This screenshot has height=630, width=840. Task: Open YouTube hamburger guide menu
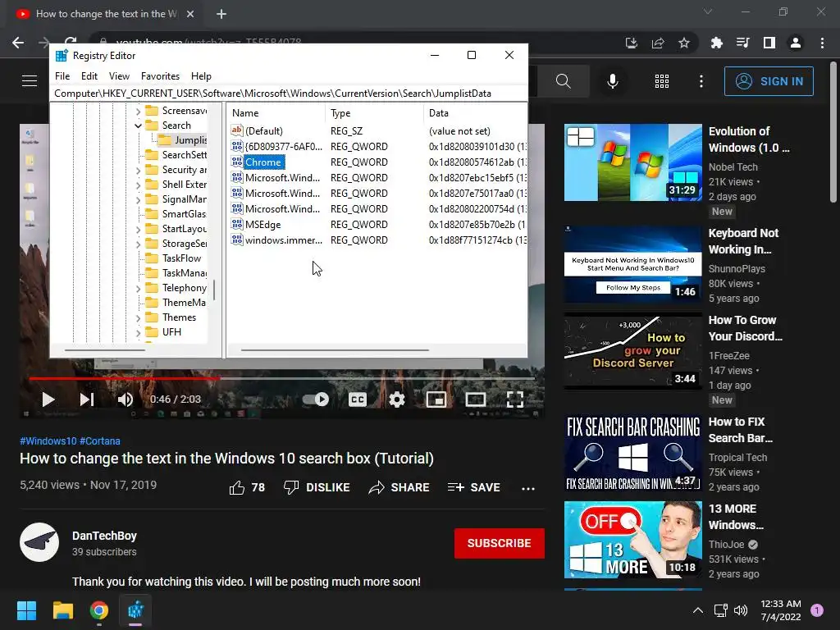point(30,81)
